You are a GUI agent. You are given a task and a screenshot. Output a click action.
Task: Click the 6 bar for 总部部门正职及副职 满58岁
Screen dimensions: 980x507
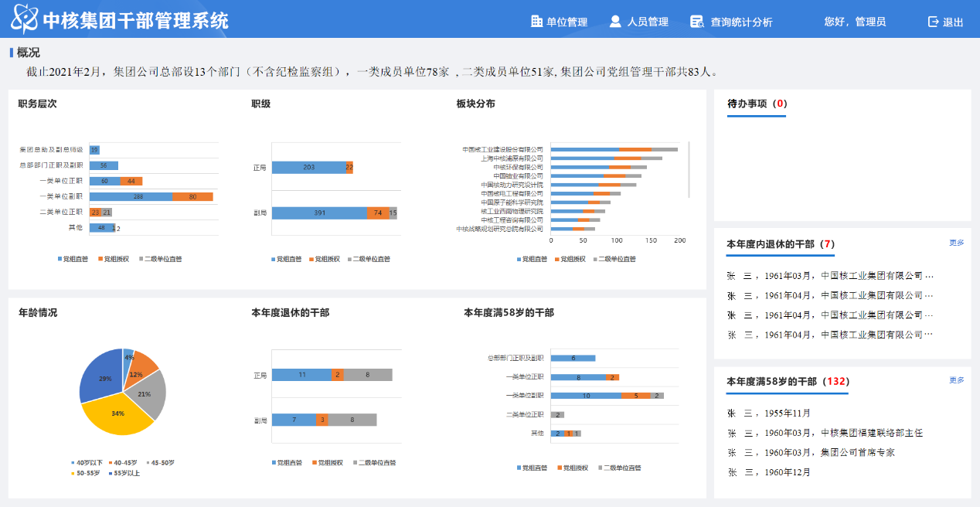click(573, 358)
